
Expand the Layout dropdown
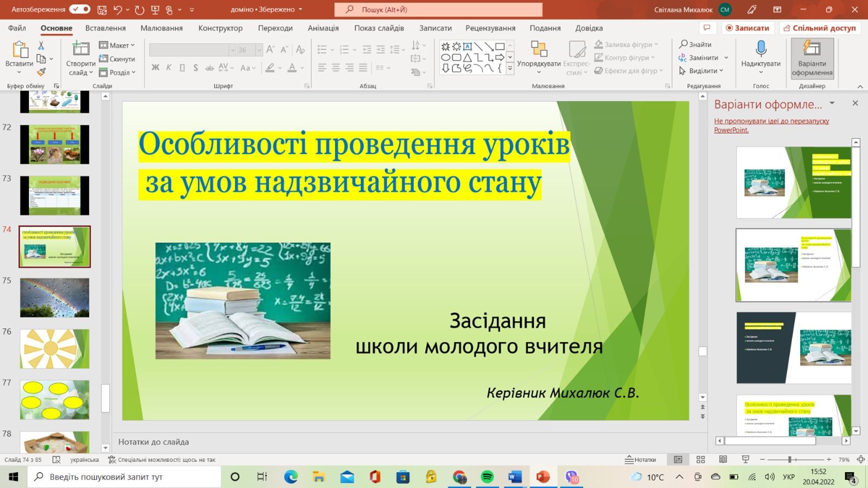[117, 45]
